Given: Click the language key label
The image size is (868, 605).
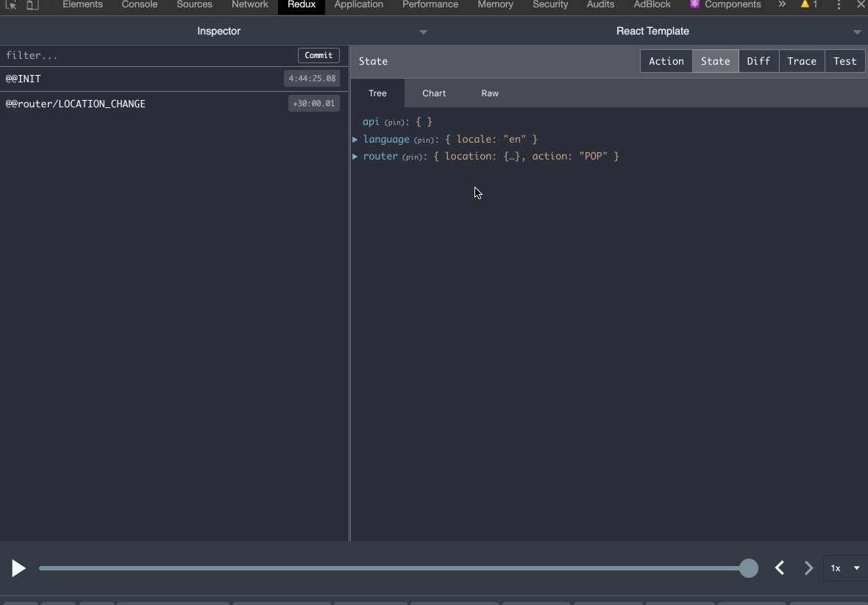Looking at the screenshot, I should click(x=386, y=140).
